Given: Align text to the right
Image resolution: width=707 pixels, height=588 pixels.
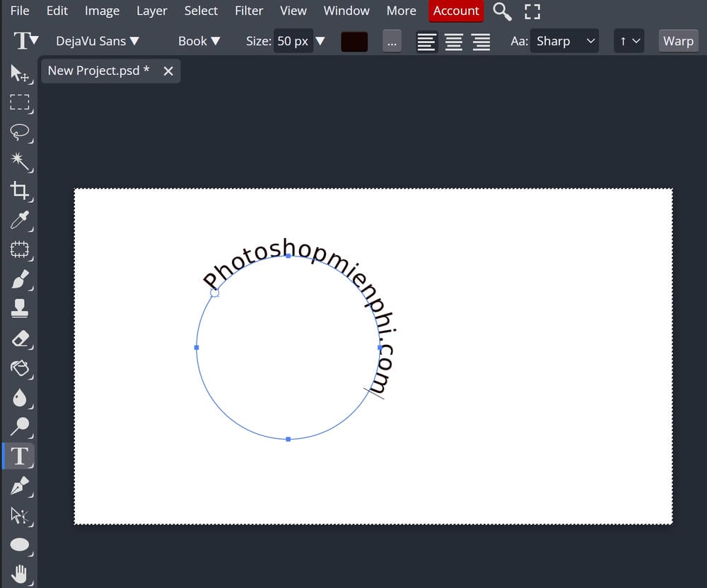Looking at the screenshot, I should click(x=481, y=42).
